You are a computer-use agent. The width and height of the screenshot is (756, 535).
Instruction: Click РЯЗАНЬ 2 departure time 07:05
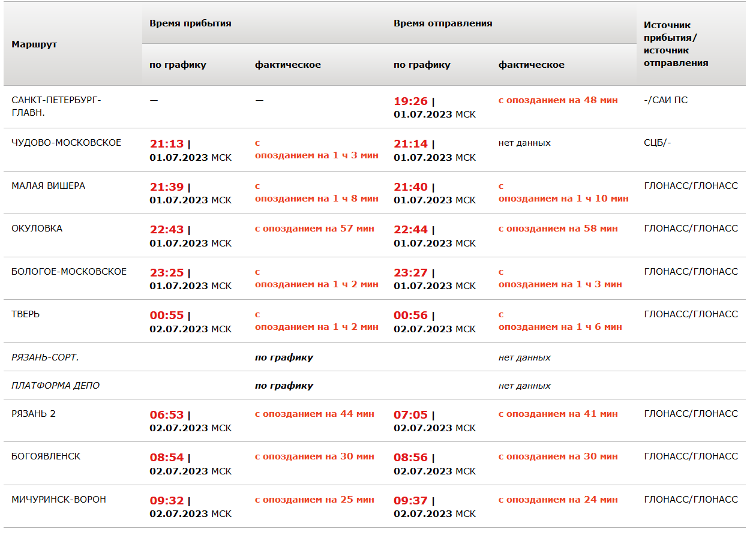(x=411, y=415)
